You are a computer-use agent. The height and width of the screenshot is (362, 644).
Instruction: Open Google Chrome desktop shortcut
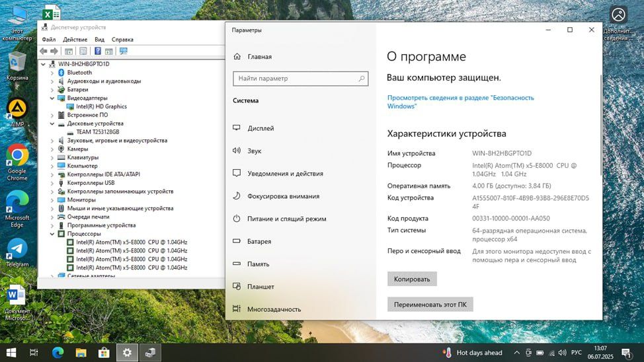17,163
